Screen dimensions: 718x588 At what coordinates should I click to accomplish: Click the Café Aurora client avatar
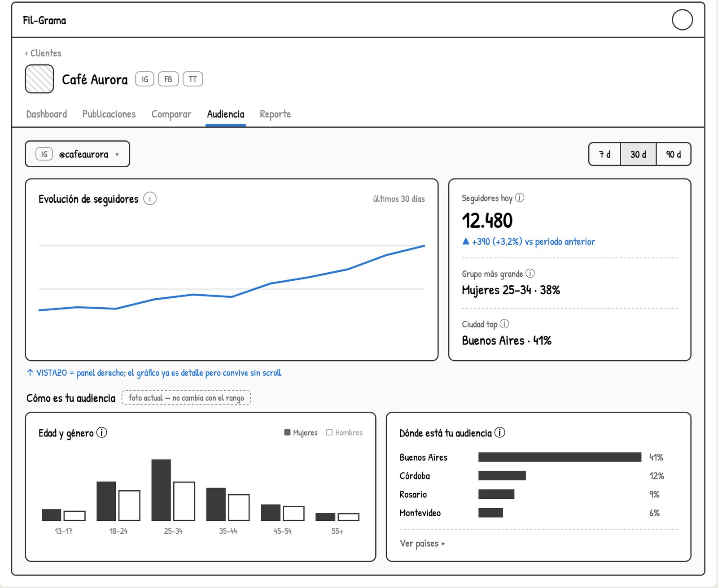(39, 79)
